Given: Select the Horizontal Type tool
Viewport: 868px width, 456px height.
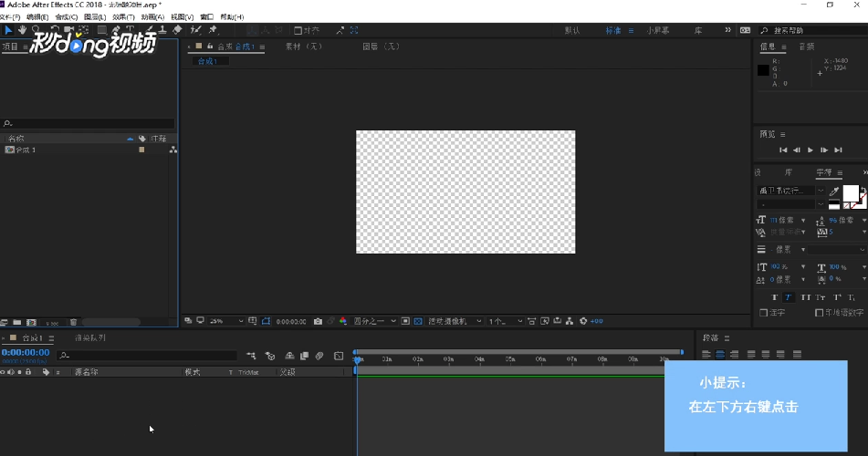Looking at the screenshot, I should (131, 30).
